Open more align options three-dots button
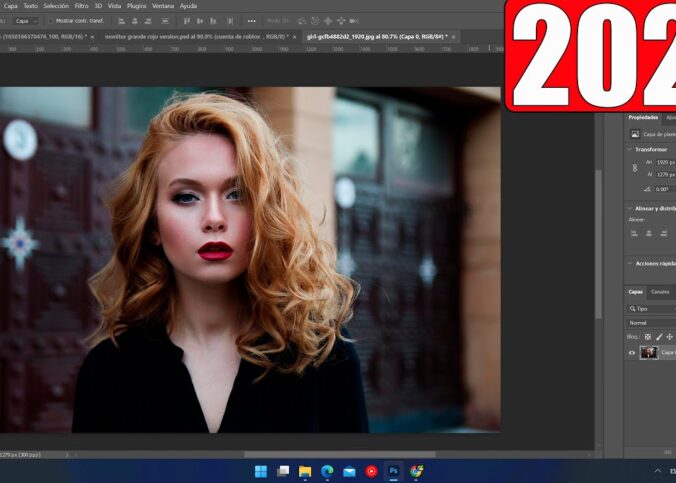676x483 pixels. 251,21
